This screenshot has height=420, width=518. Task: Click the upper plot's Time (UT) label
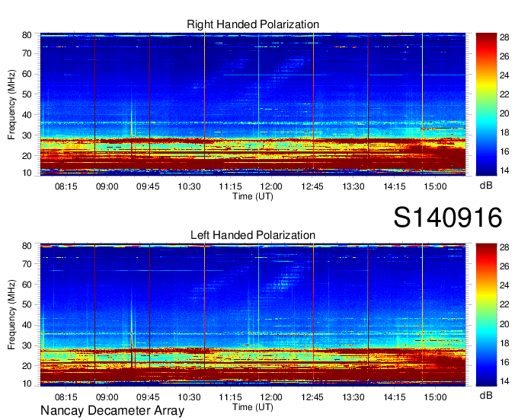[x=253, y=196]
